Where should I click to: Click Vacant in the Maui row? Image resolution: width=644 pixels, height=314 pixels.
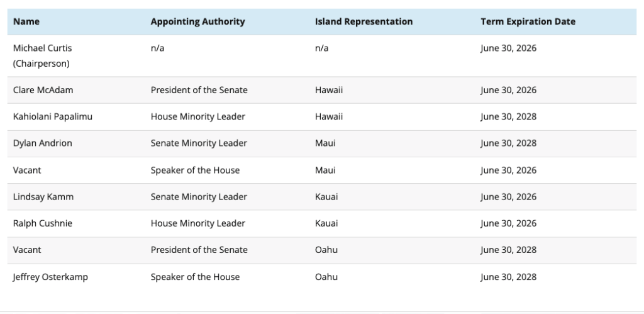tap(27, 170)
